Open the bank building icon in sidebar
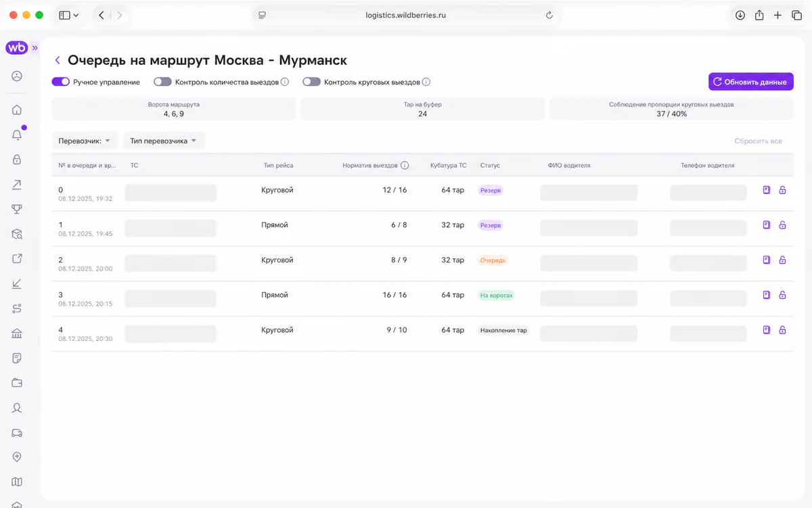The image size is (812, 508). tap(17, 333)
